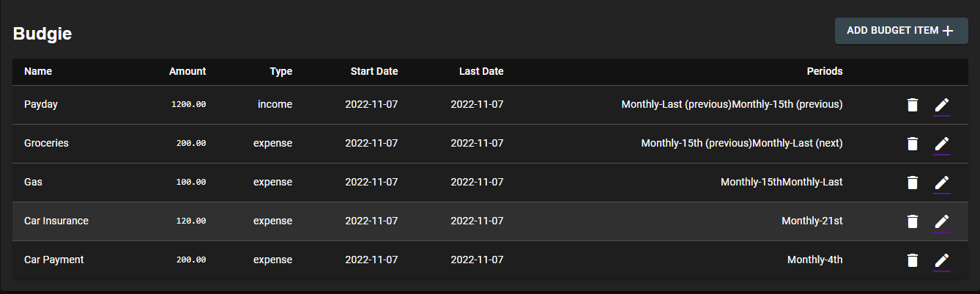The height and width of the screenshot is (294, 980).
Task: Click the Name column header
Action: [38, 72]
